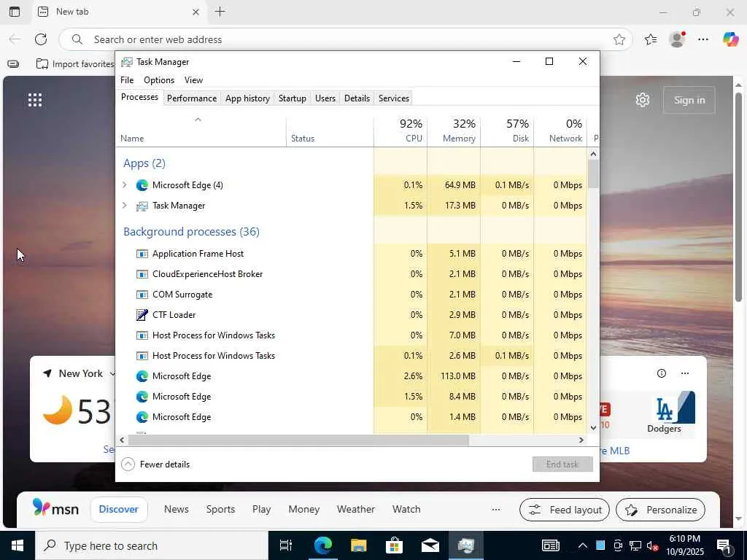Image resolution: width=747 pixels, height=560 pixels.
Task: Open Microsoft Edge from the taskbar
Action: pyautogui.click(x=322, y=545)
